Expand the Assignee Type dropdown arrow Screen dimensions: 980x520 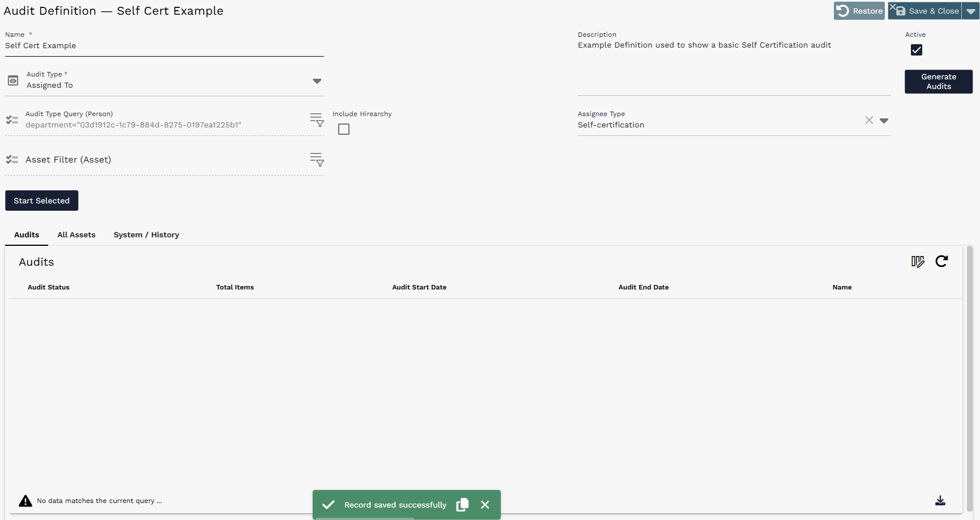coord(884,121)
